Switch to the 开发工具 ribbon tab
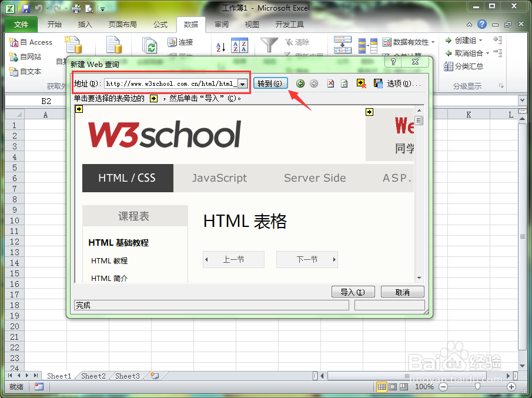The image size is (532, 398). (x=289, y=25)
